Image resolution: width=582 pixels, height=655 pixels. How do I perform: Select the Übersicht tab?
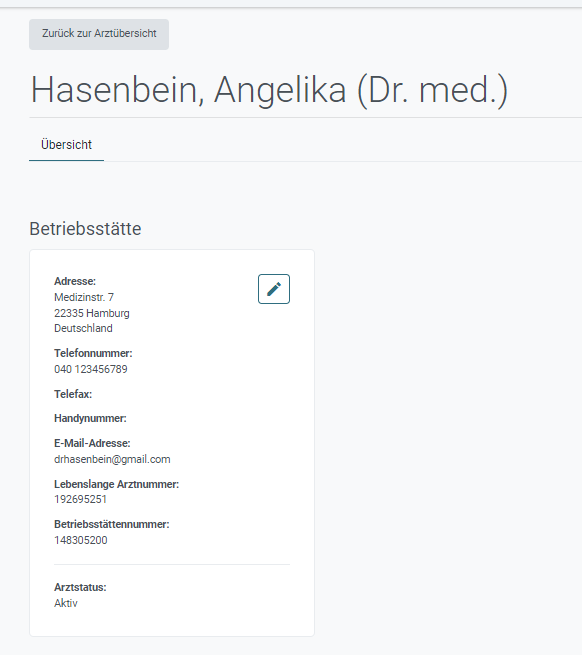[x=66, y=145]
